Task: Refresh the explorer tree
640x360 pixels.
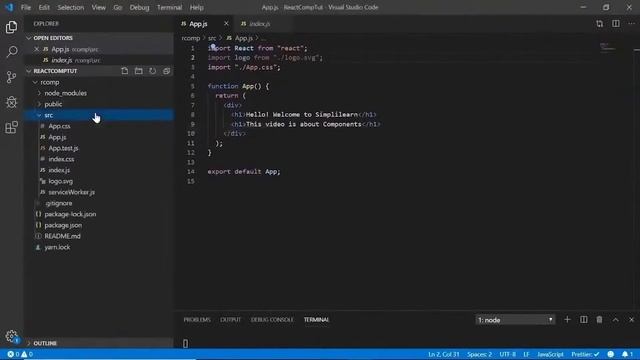Action: click(152, 71)
